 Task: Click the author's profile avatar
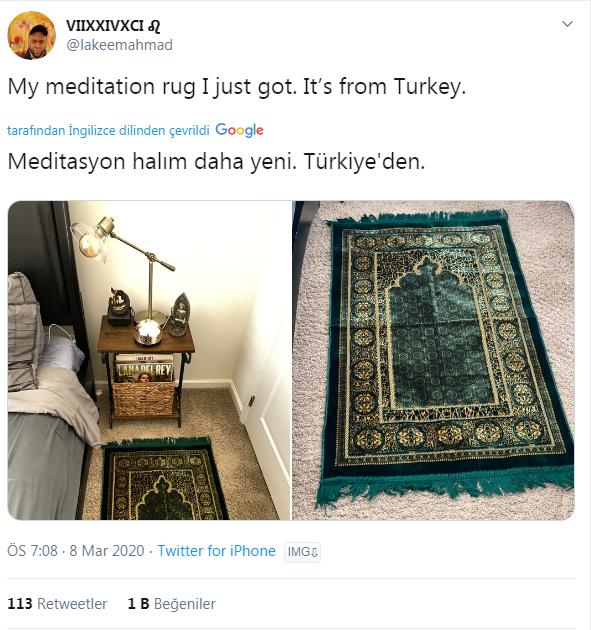click(32, 35)
